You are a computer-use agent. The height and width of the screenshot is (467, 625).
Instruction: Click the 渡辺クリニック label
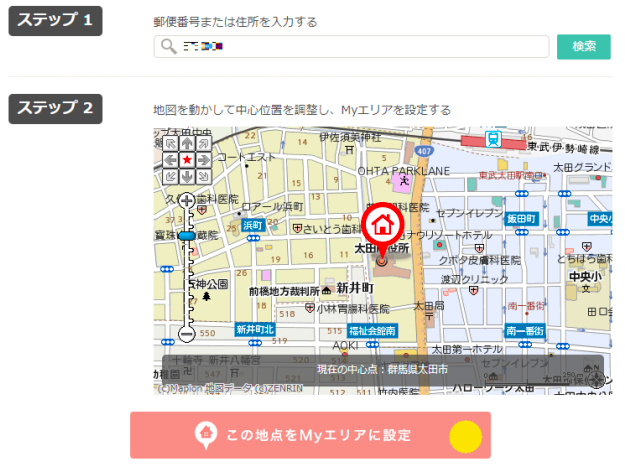[x=474, y=279]
